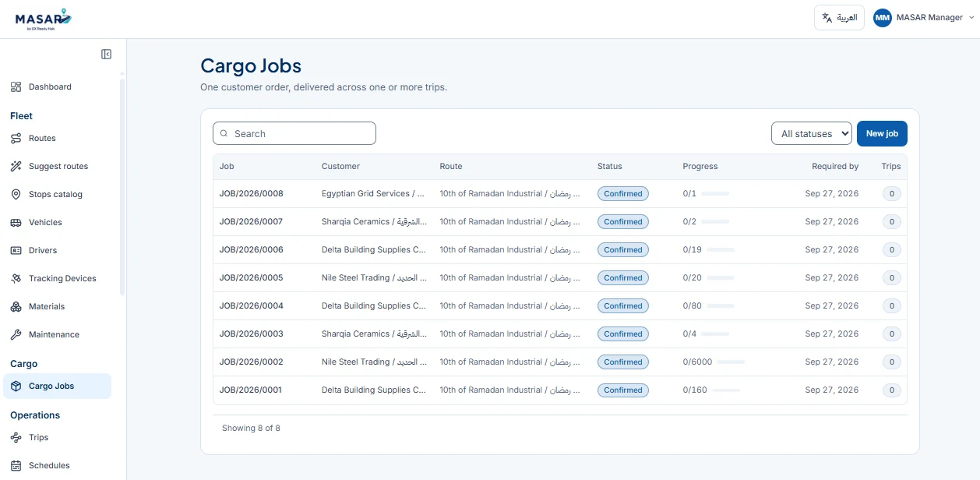Click the MASAR logo

(x=42, y=19)
